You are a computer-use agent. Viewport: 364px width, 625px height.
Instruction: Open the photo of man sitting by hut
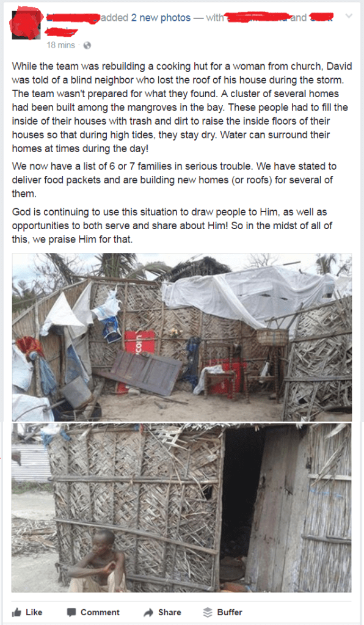(x=181, y=508)
